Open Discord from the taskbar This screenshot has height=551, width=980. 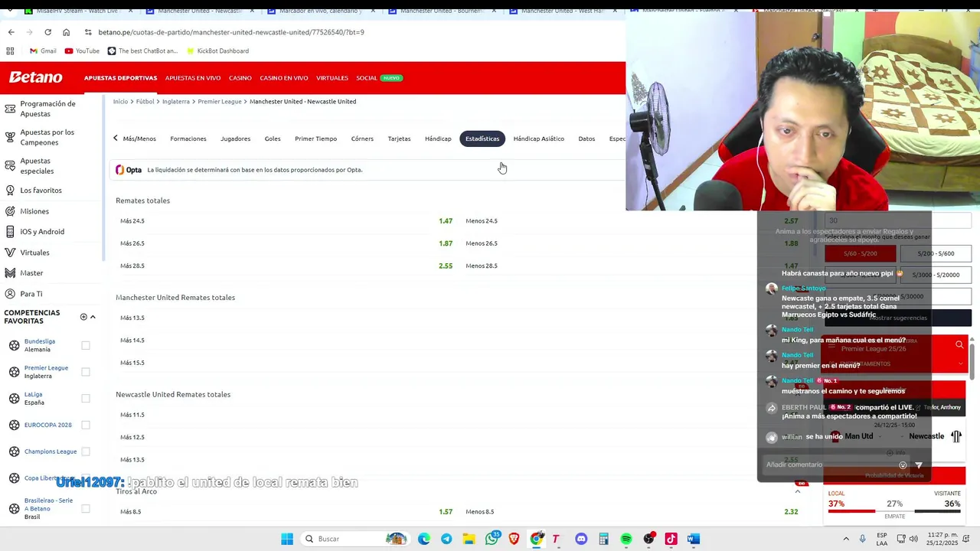click(x=581, y=539)
